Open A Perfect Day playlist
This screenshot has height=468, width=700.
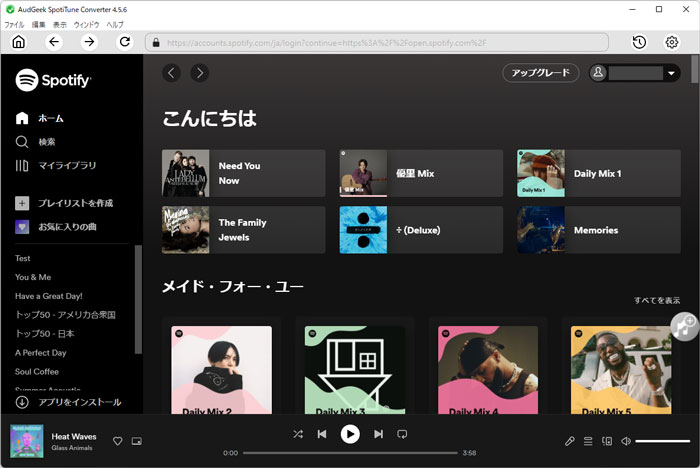click(41, 353)
